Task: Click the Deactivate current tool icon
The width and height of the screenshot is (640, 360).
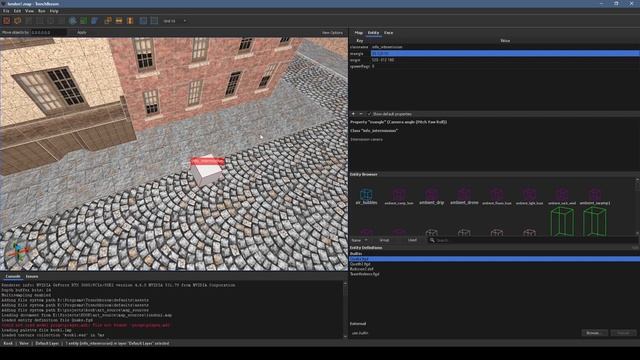Action: tap(7, 21)
